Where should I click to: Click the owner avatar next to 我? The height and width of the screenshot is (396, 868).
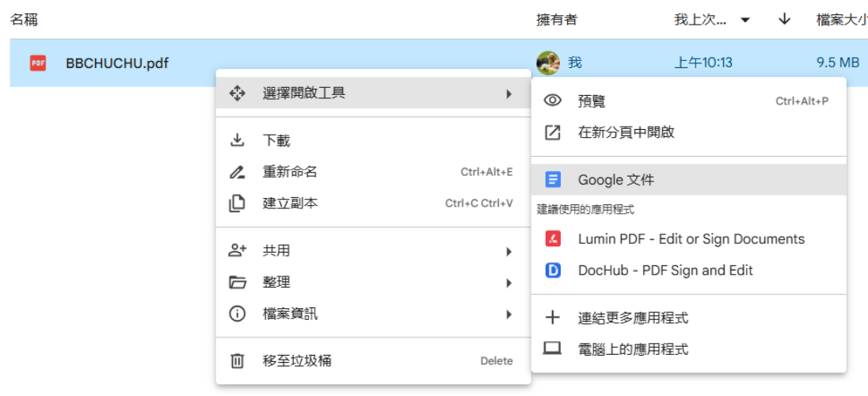point(547,63)
